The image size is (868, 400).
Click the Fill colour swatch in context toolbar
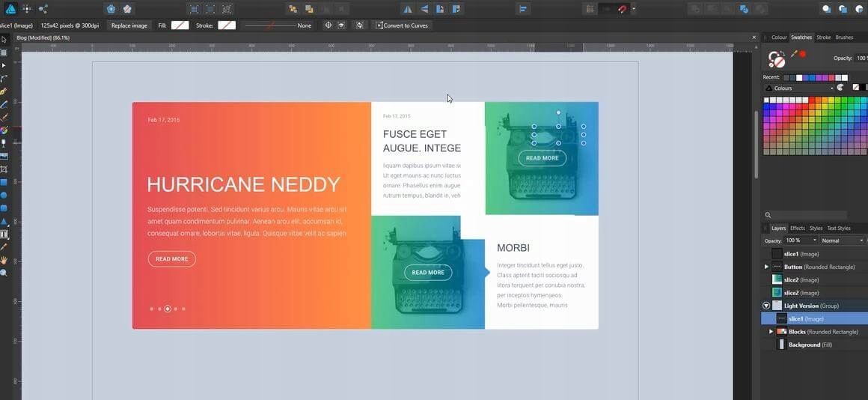click(x=180, y=25)
